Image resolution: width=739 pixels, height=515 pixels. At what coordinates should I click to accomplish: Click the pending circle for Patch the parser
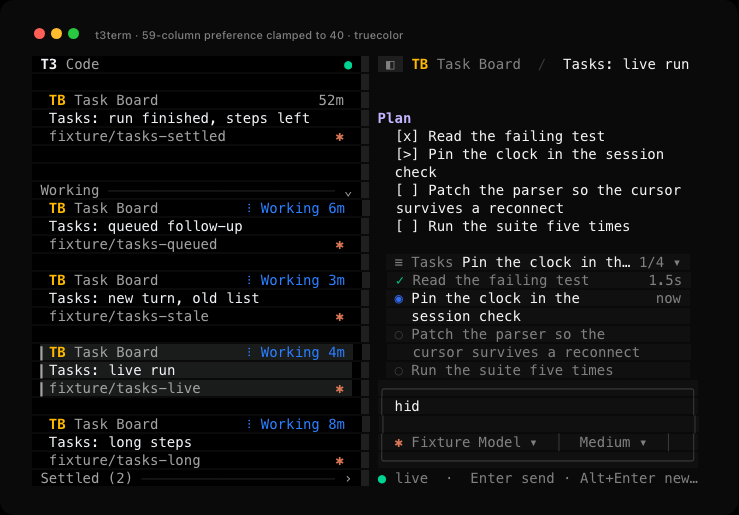pyautogui.click(x=399, y=335)
